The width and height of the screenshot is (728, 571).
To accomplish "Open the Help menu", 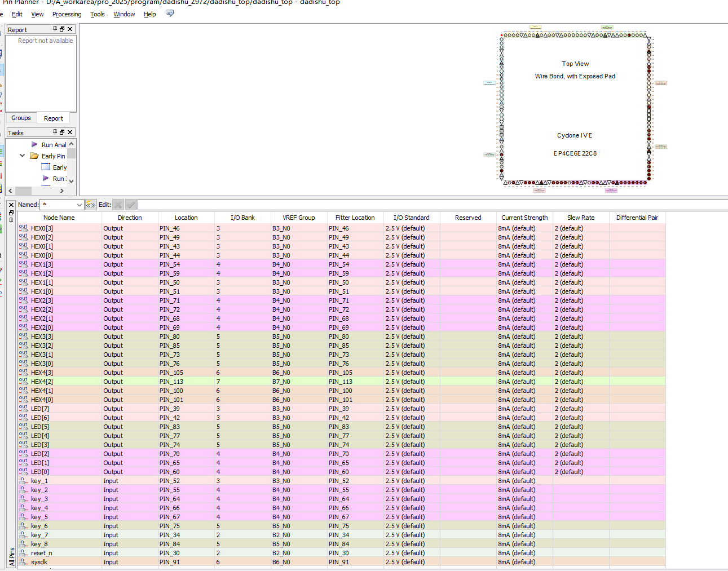I will pyautogui.click(x=149, y=14).
